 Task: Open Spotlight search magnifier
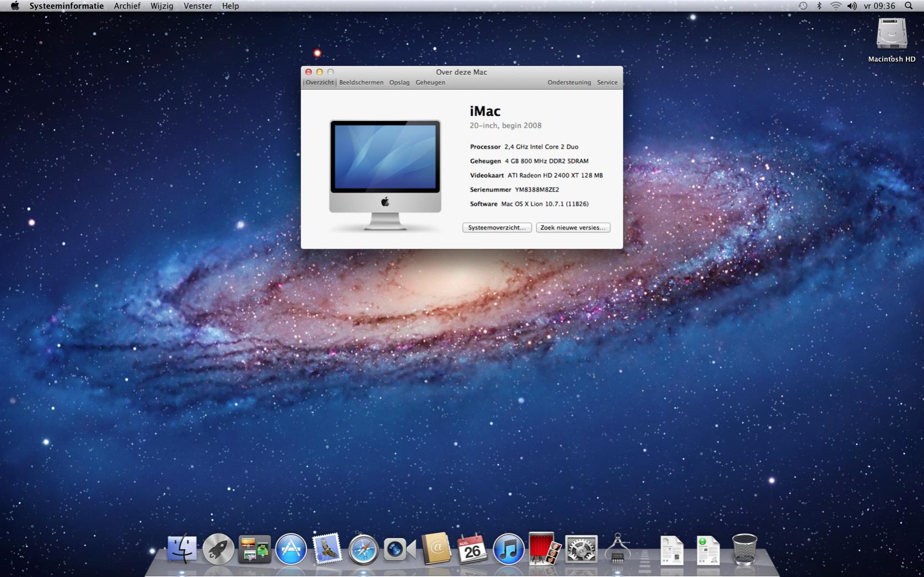pos(909,6)
